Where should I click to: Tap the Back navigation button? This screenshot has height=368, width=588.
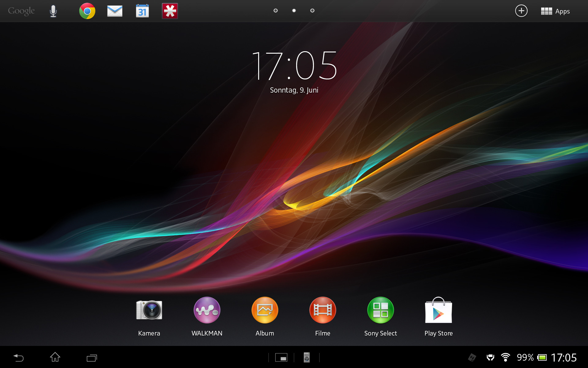[x=18, y=358]
